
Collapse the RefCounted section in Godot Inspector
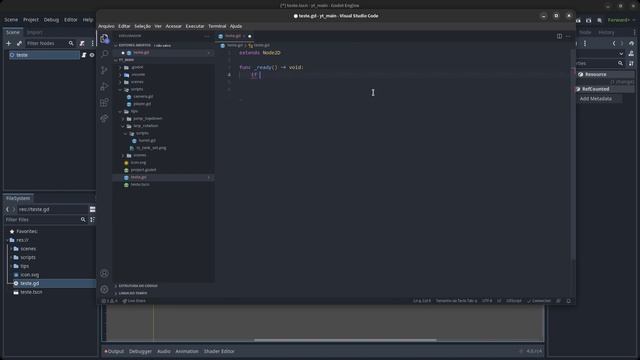[605, 89]
